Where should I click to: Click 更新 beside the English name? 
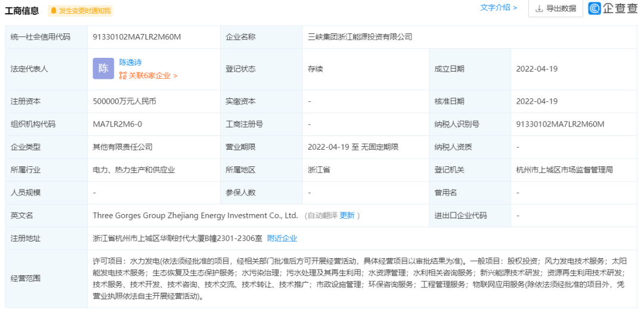click(347, 215)
